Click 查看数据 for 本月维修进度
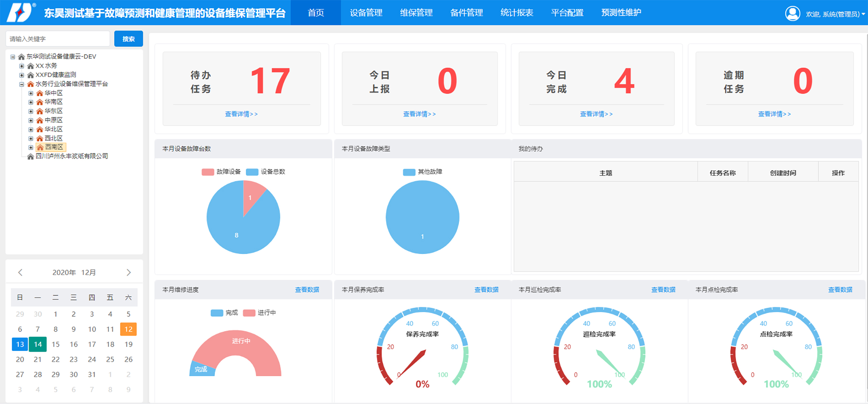 point(307,290)
